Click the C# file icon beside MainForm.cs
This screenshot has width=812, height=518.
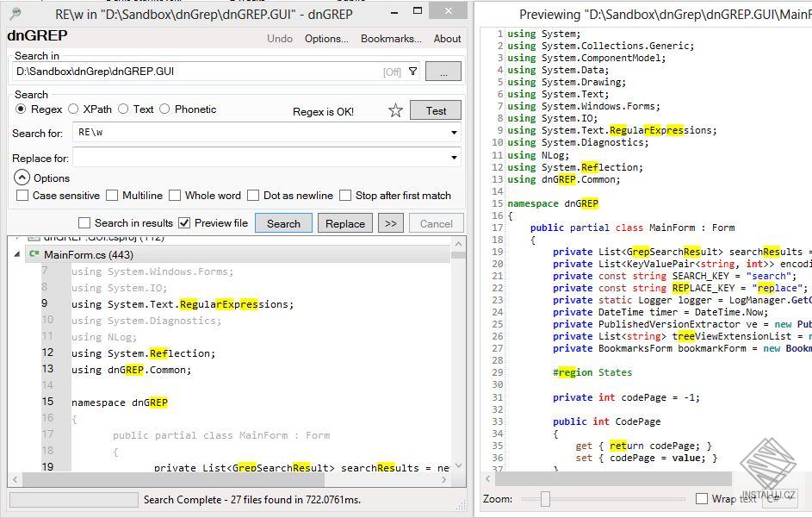[x=34, y=254]
